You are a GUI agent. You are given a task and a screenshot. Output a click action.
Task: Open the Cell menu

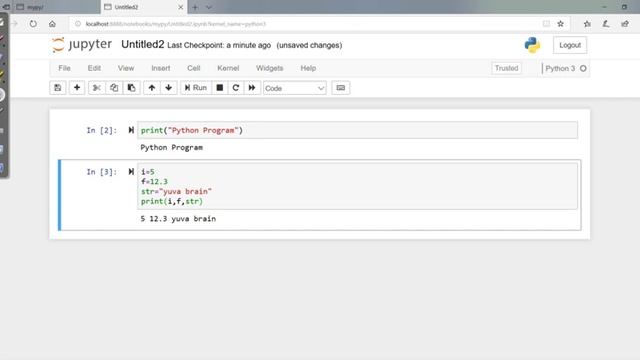tap(193, 68)
